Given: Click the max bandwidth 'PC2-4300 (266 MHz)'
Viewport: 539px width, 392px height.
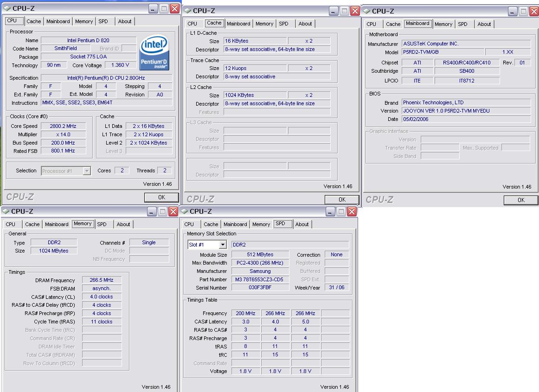Looking at the screenshot, I should [260, 263].
